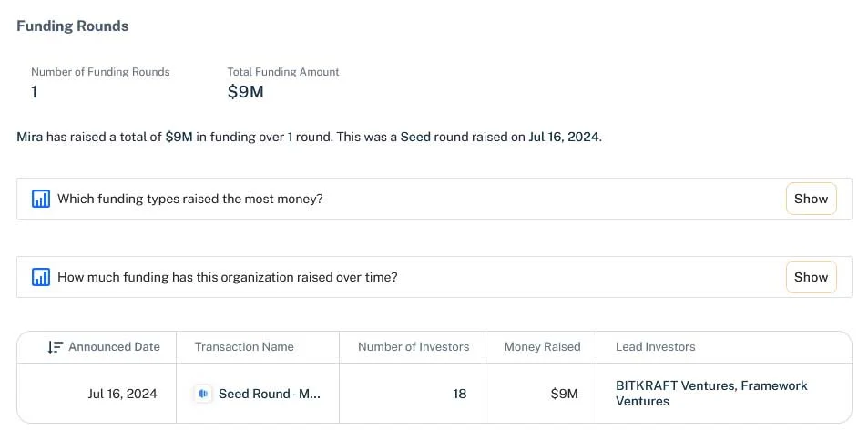Click the sort icon next to Announced Date
The height and width of the screenshot is (441, 868).
click(x=55, y=347)
